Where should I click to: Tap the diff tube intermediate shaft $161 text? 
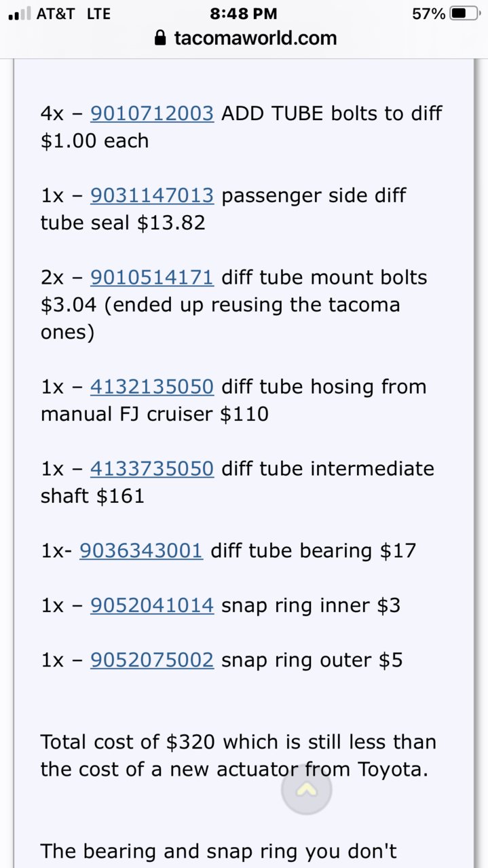click(x=238, y=483)
